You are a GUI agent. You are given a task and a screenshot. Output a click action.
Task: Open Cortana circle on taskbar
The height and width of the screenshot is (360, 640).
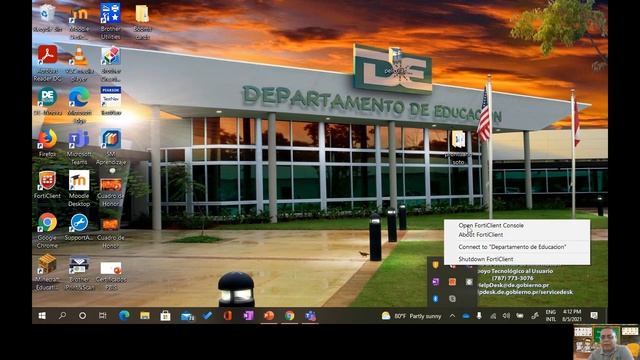(82, 316)
